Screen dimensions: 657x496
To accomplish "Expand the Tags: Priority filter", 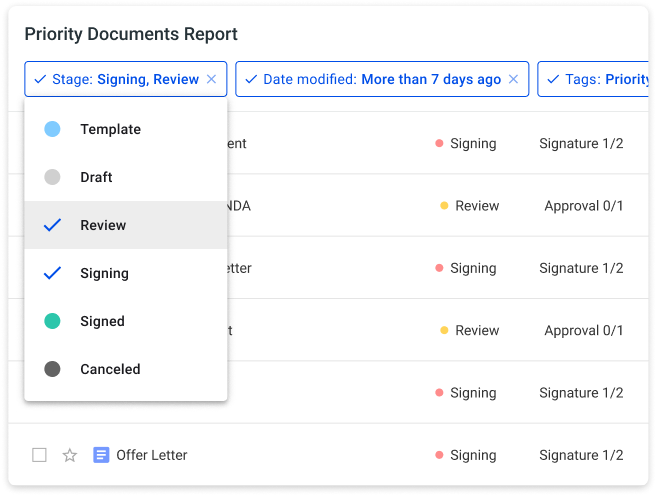I will 593,79.
